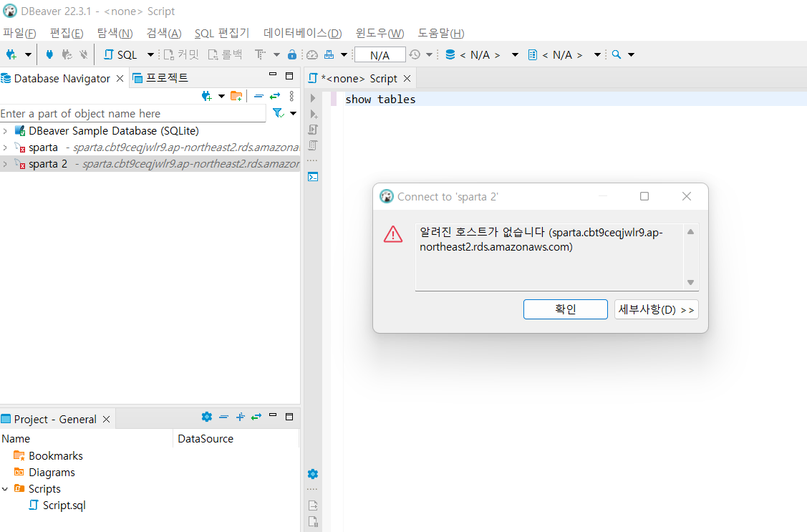
Task: Open the active schema < N/A > selector
Action: (564, 54)
